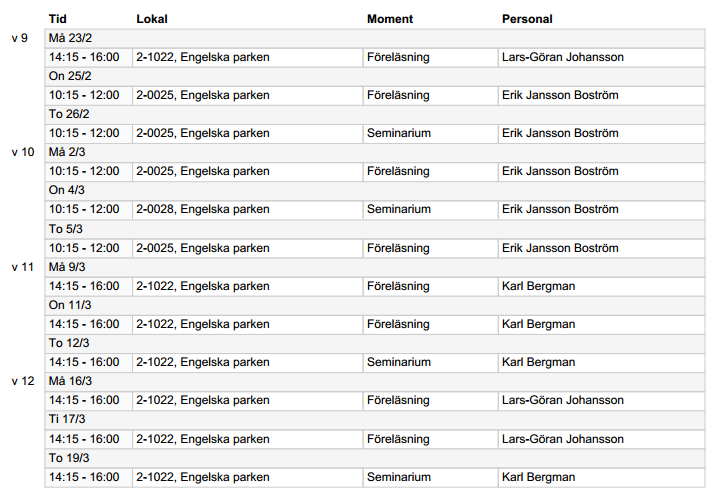Click Karl Bergman in the To 19/3 seminar

(x=539, y=477)
